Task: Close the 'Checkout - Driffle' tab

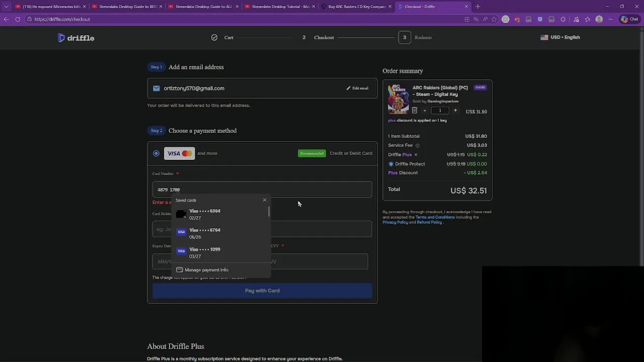Action: (466, 7)
